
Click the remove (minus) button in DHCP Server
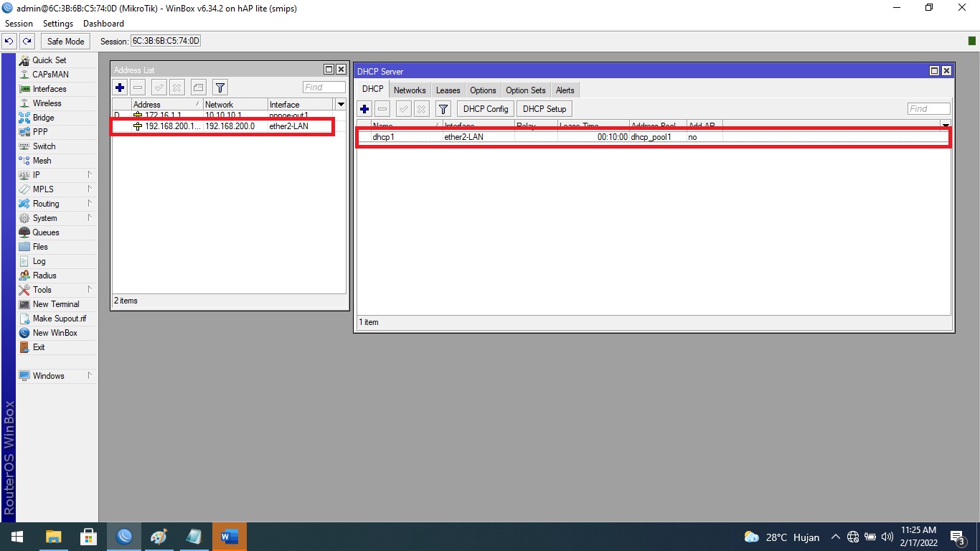coord(382,109)
